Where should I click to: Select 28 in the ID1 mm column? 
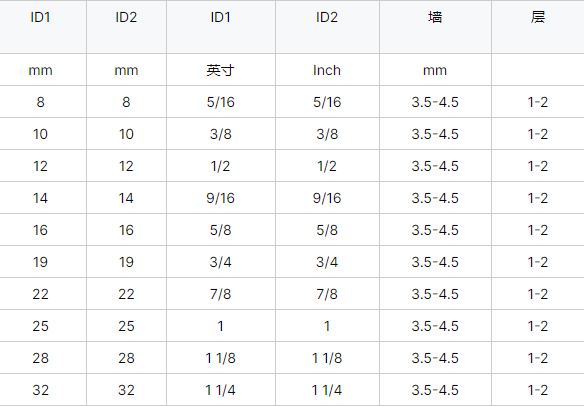41,358
